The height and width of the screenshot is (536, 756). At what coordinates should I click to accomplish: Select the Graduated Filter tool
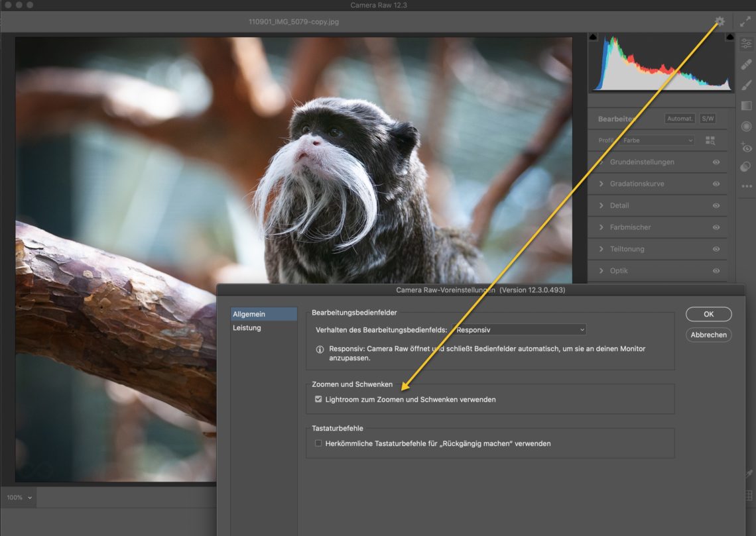coord(746,105)
